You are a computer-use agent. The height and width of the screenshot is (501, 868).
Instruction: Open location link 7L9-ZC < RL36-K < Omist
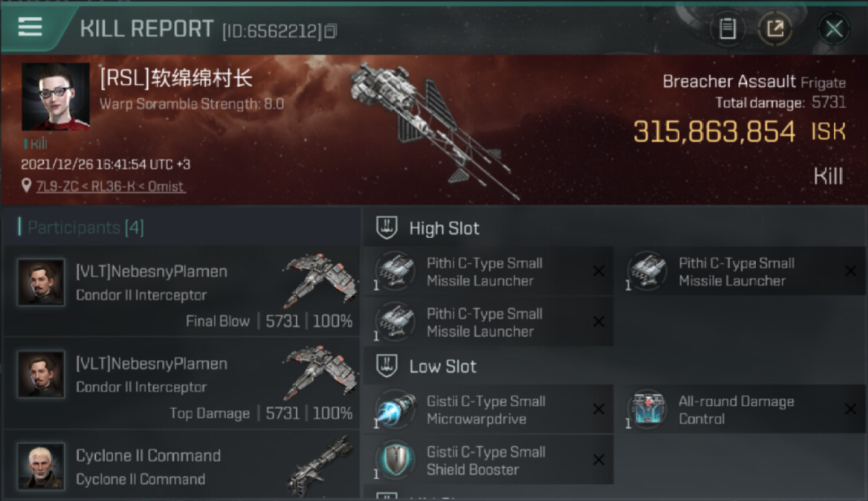(110, 186)
